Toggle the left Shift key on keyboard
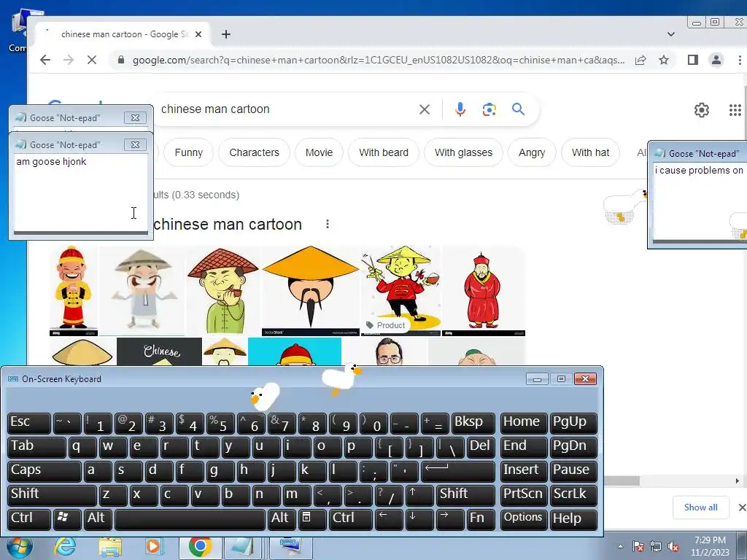This screenshot has width=747, height=560. (x=52, y=495)
